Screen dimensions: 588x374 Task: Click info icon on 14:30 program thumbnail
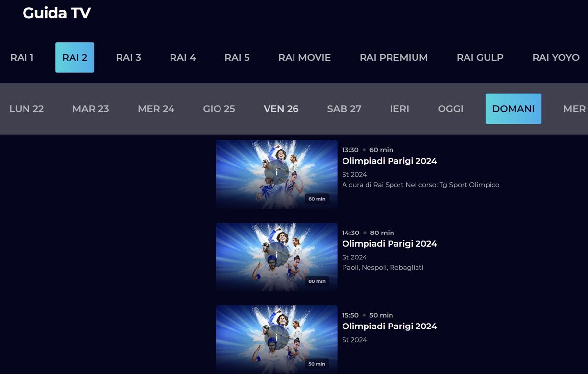(x=276, y=255)
